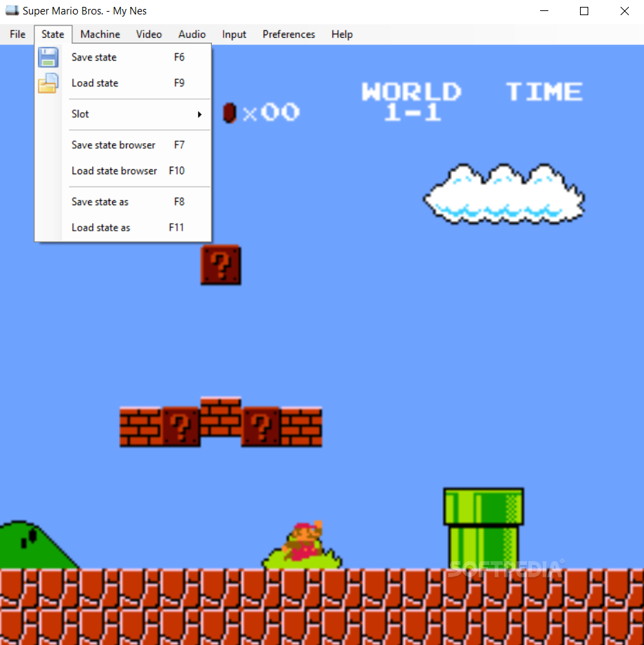Open the Machine menu

coord(100,34)
